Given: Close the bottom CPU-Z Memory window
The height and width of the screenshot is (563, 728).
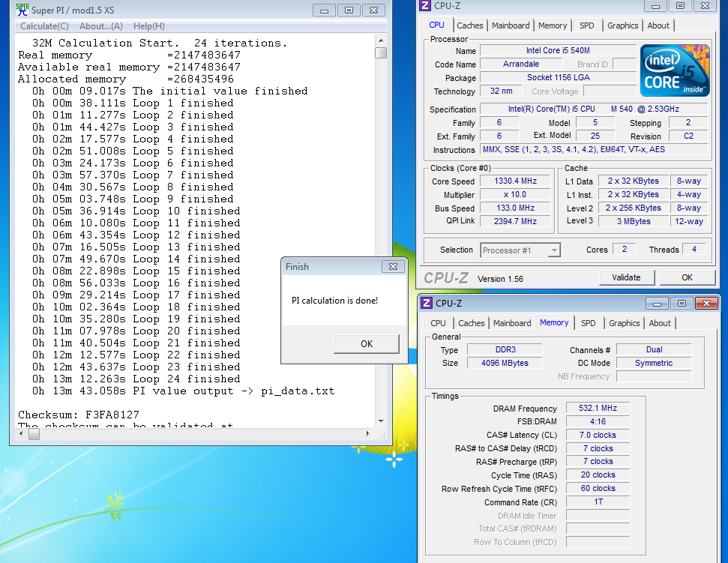Looking at the screenshot, I should point(706,303).
